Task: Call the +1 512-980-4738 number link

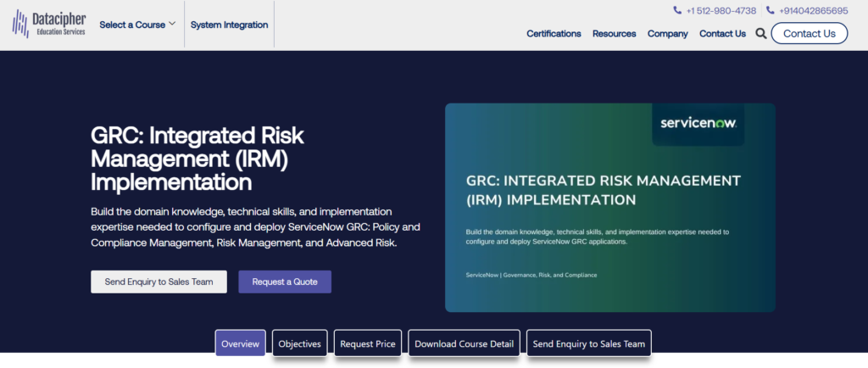Action: click(721, 10)
